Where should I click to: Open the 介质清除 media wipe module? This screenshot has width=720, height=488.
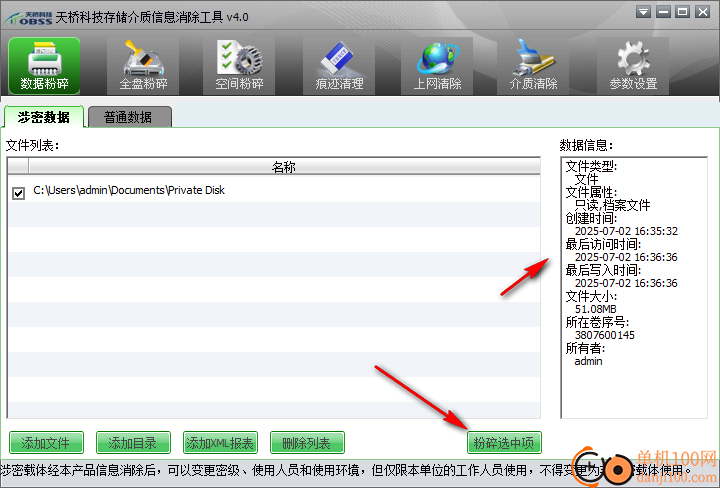(x=533, y=66)
